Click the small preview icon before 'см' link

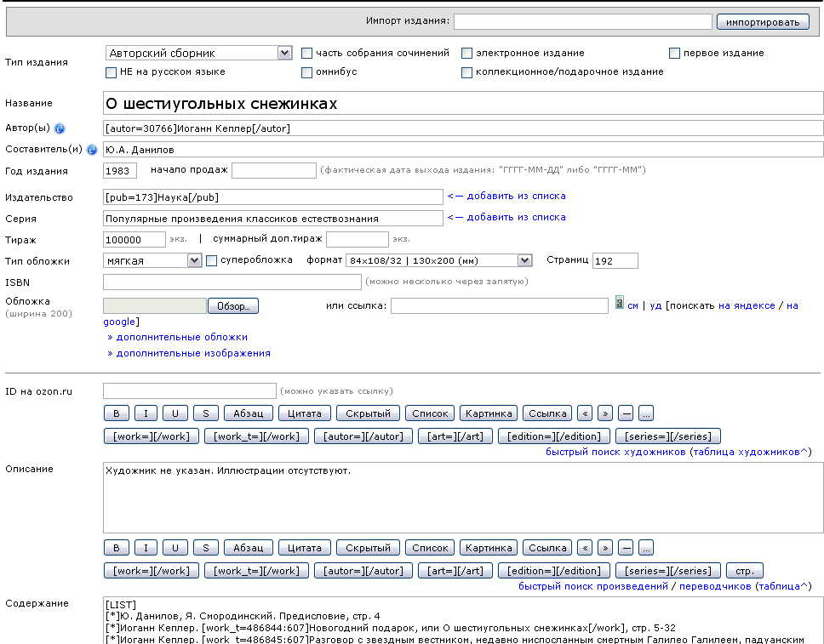[620, 305]
